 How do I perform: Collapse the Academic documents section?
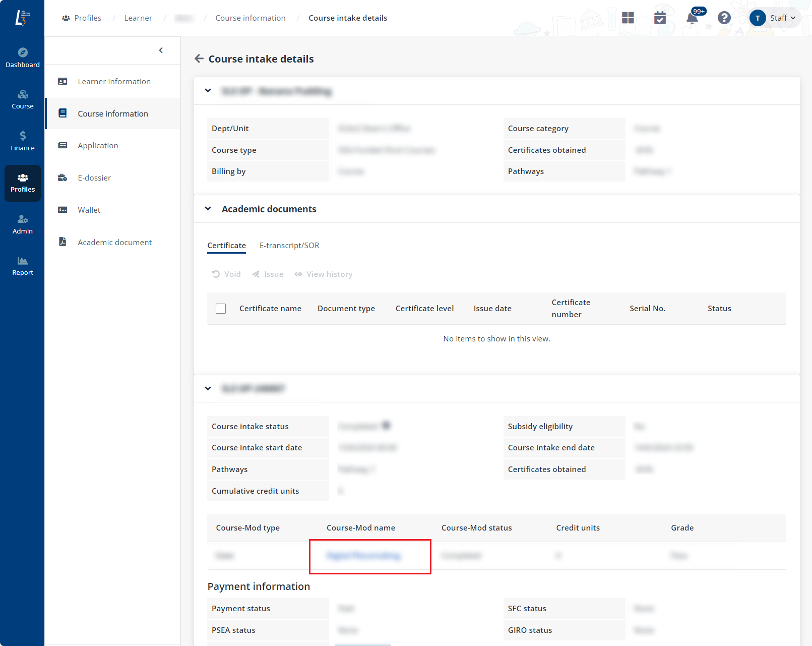tap(208, 209)
